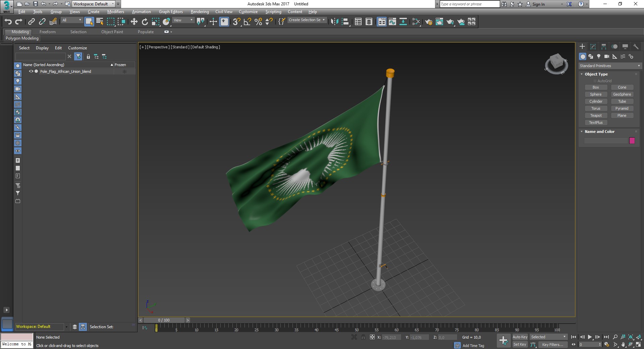Select the Lights category icon in Create panel
The width and height of the screenshot is (644, 349).
pos(599,56)
